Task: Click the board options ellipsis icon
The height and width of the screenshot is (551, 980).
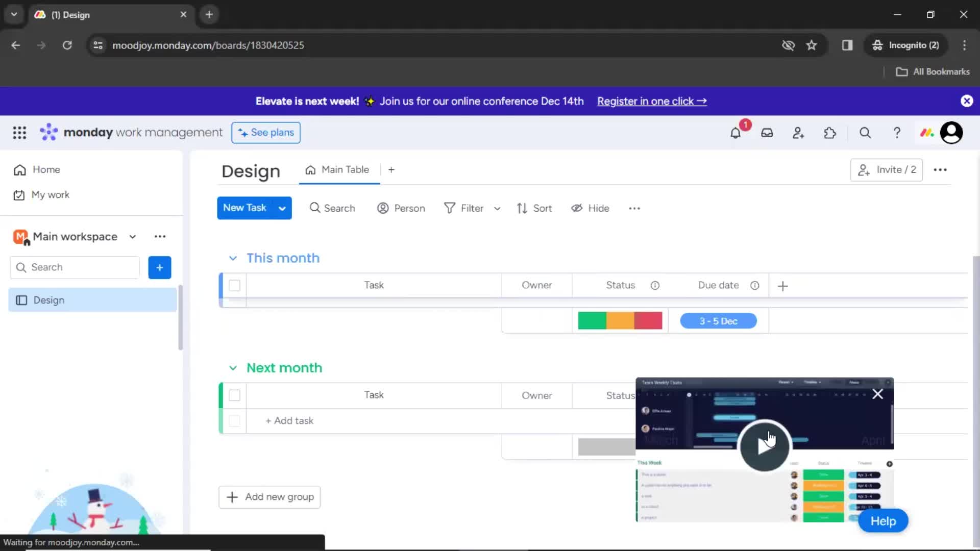Action: [940, 169]
